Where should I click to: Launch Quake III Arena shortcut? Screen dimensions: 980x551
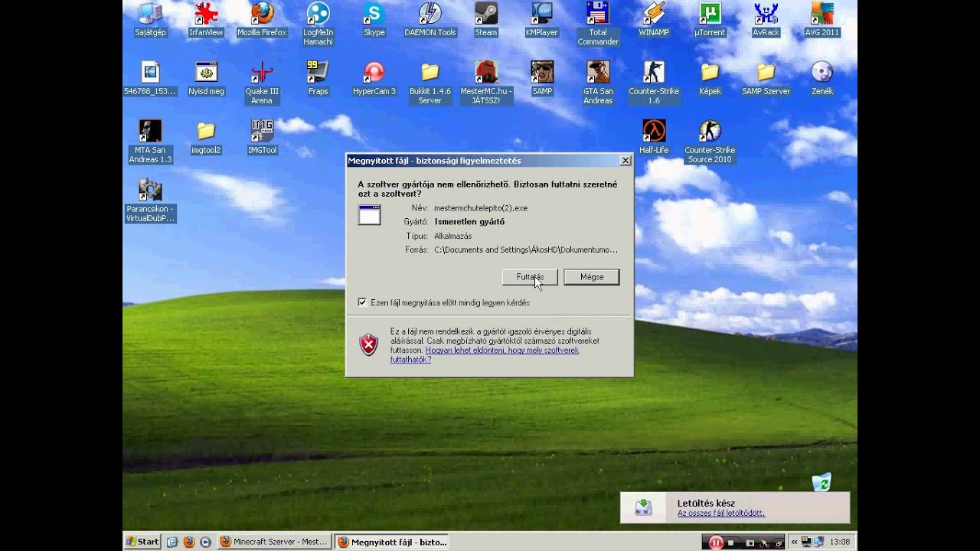click(x=262, y=83)
